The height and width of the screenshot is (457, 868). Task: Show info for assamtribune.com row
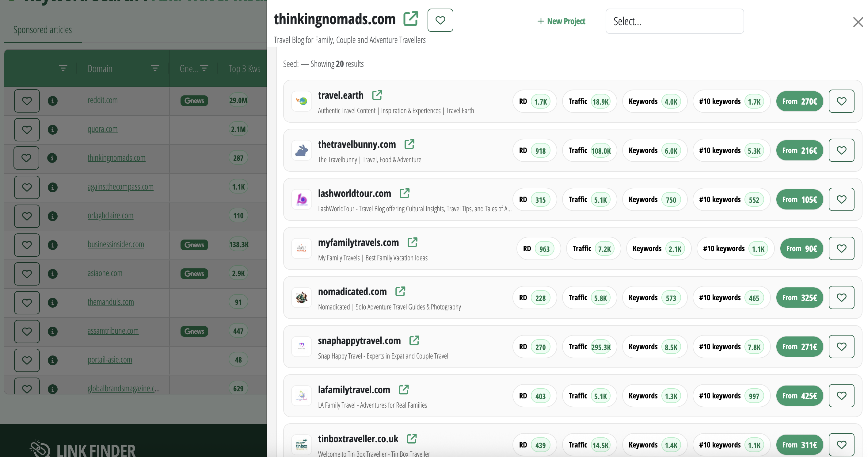pos(53,331)
